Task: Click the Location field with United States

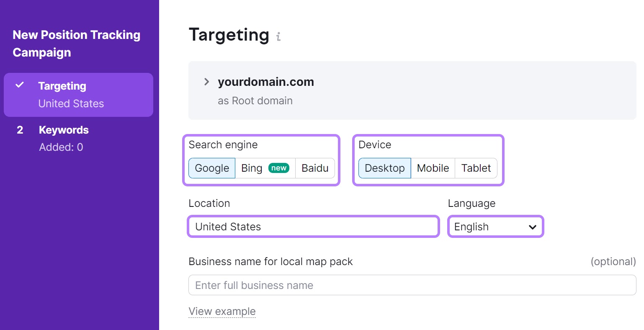Action: pyautogui.click(x=313, y=227)
